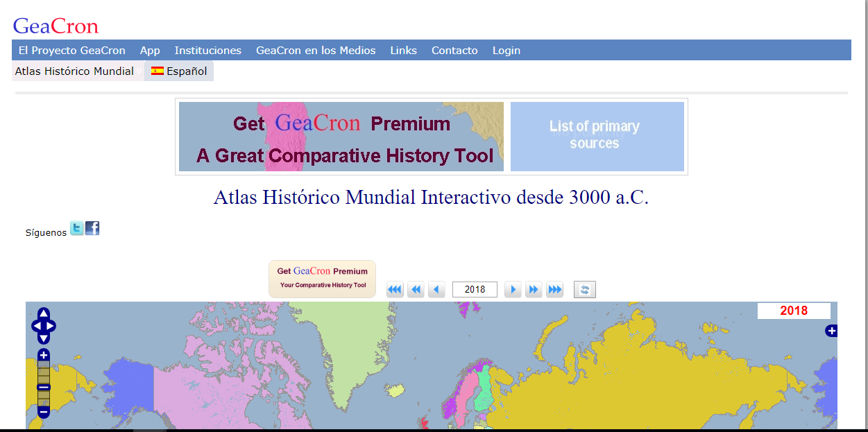Click the double-arrow forward icon to skip ahead

pyautogui.click(x=534, y=289)
